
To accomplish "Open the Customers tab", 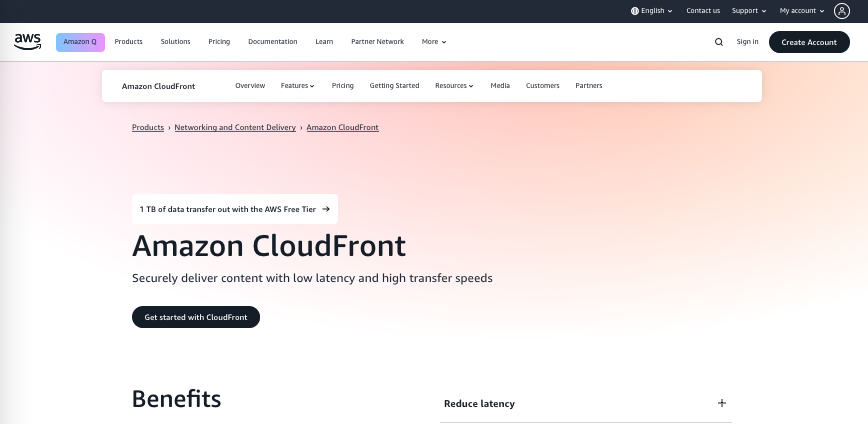I will pyautogui.click(x=542, y=86).
